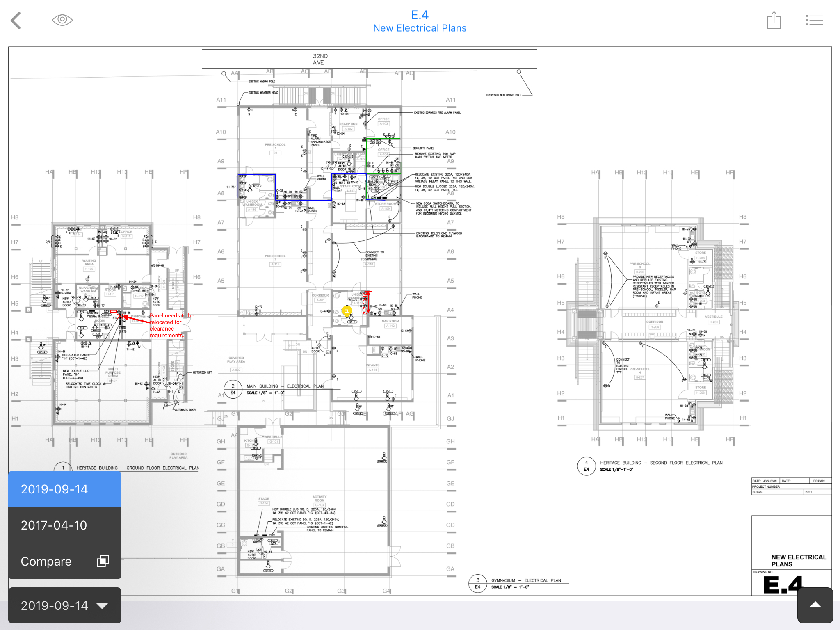Click the overlapping squares Compare icon

pos(103,561)
